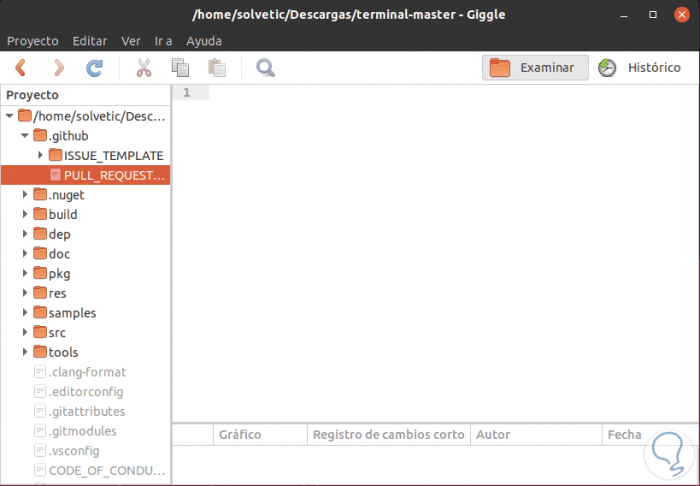This screenshot has width=700, height=486.
Task: Collapse the .github folder arrow
Action: tap(25, 136)
